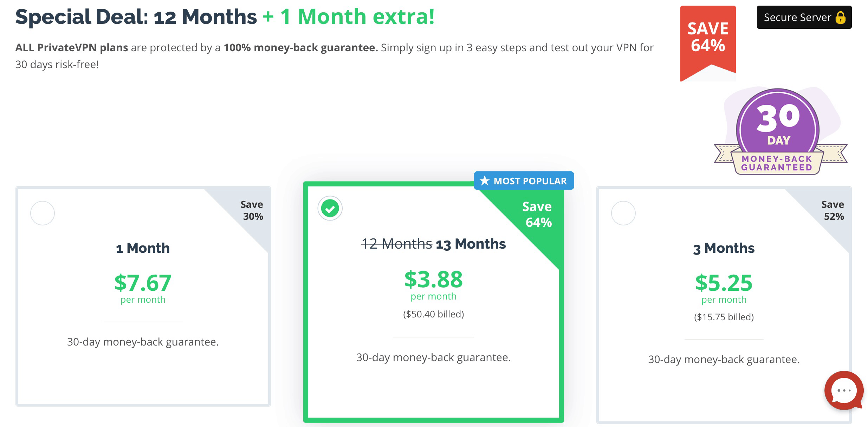The image size is (868, 427).
Task: Click the checked 13 Months plan radio
Action: point(330,209)
